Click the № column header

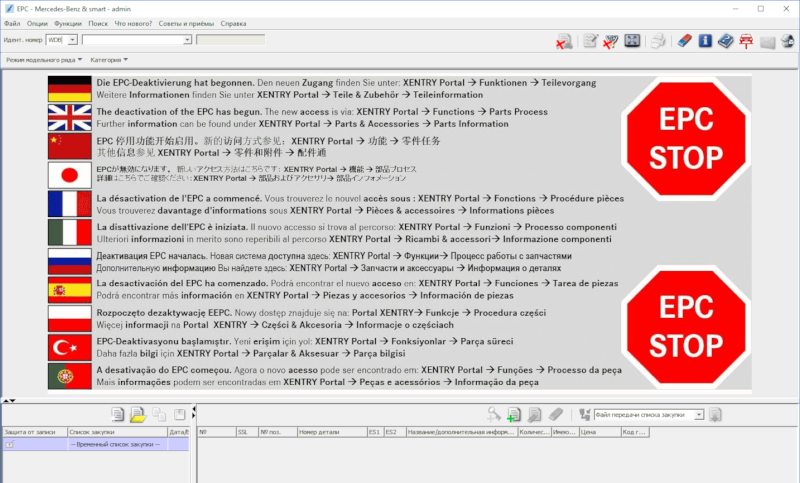pos(217,432)
